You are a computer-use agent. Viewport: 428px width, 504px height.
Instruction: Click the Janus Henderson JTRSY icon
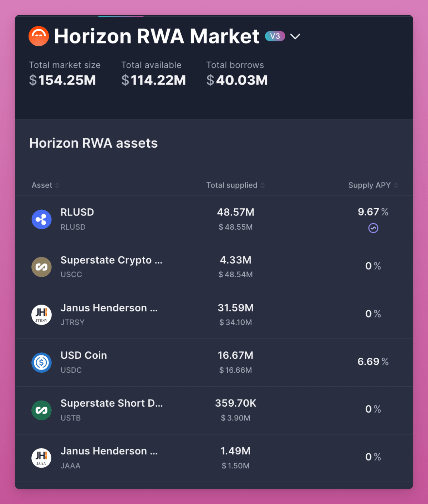pyautogui.click(x=41, y=315)
